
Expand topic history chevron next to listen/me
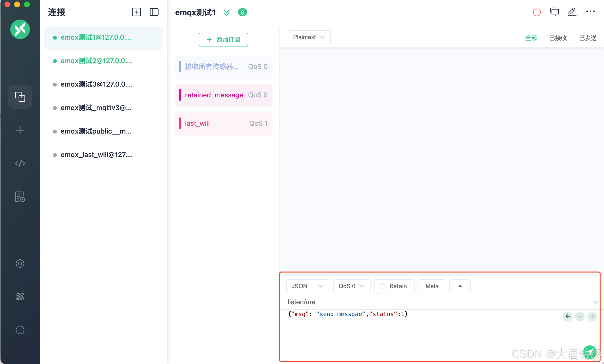(596, 302)
